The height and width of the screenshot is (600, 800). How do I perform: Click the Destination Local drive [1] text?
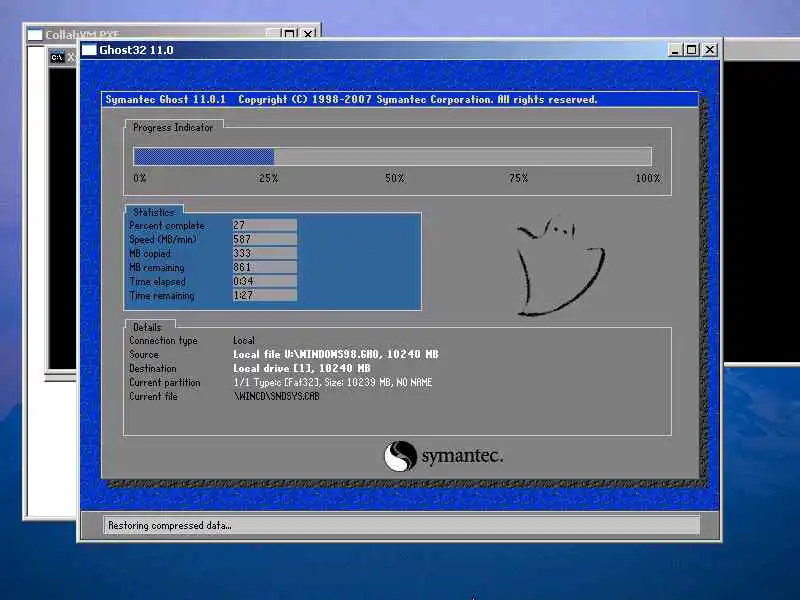302,368
